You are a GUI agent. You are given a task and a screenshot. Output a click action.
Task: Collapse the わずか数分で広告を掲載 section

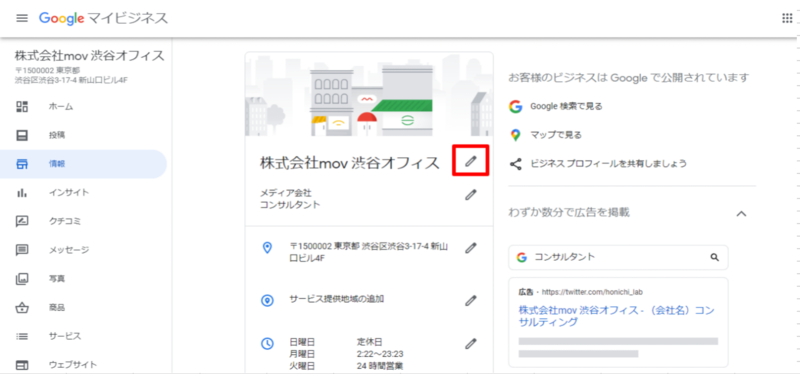click(x=741, y=213)
